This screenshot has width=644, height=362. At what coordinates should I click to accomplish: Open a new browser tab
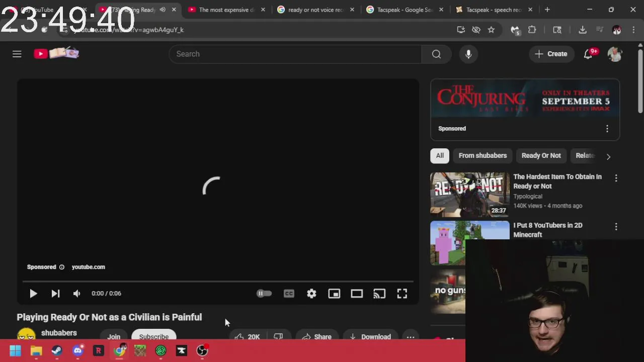[x=547, y=10]
